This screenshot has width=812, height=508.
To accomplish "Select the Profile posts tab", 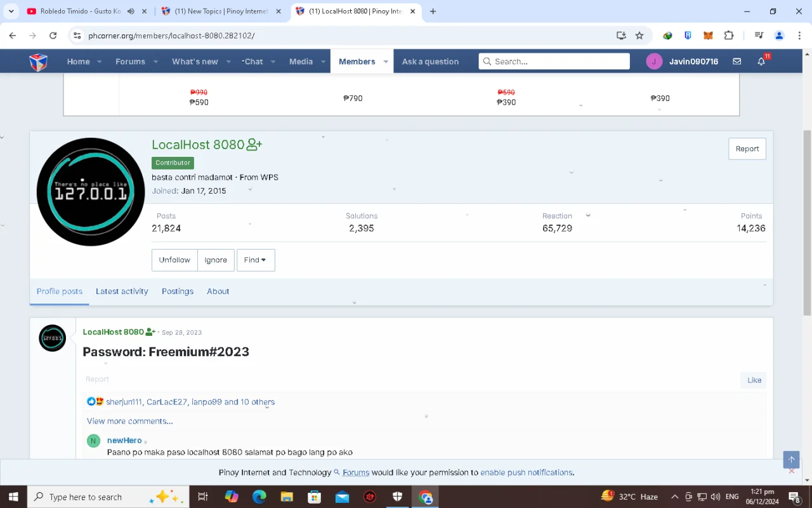I will (x=60, y=291).
